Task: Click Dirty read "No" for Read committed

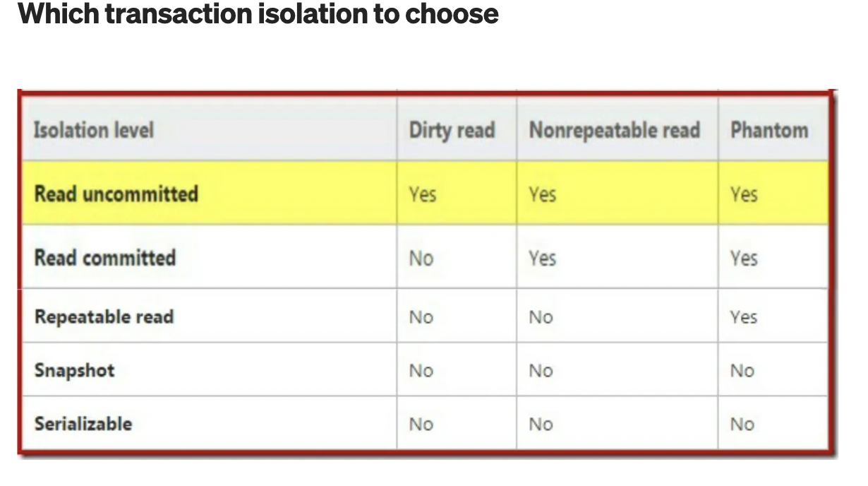Action: pos(421,258)
